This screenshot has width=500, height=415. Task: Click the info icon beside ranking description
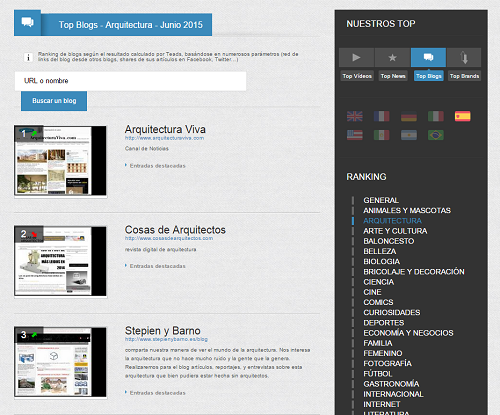click(x=28, y=57)
